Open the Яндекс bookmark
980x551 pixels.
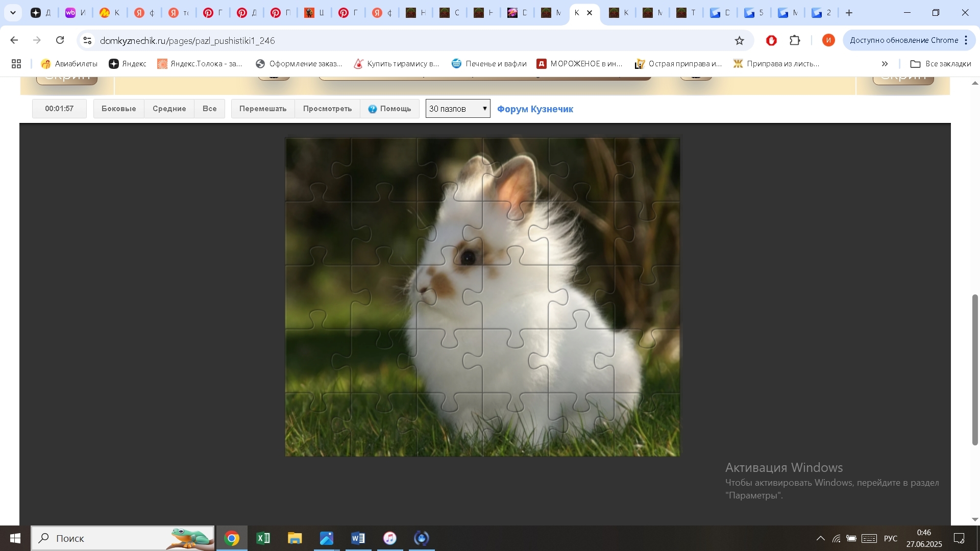(128, 64)
